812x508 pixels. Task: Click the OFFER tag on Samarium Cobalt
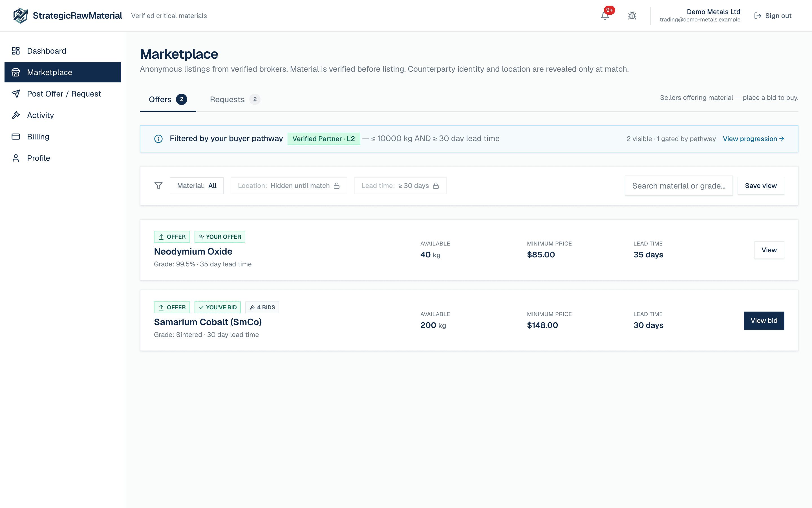(x=172, y=307)
